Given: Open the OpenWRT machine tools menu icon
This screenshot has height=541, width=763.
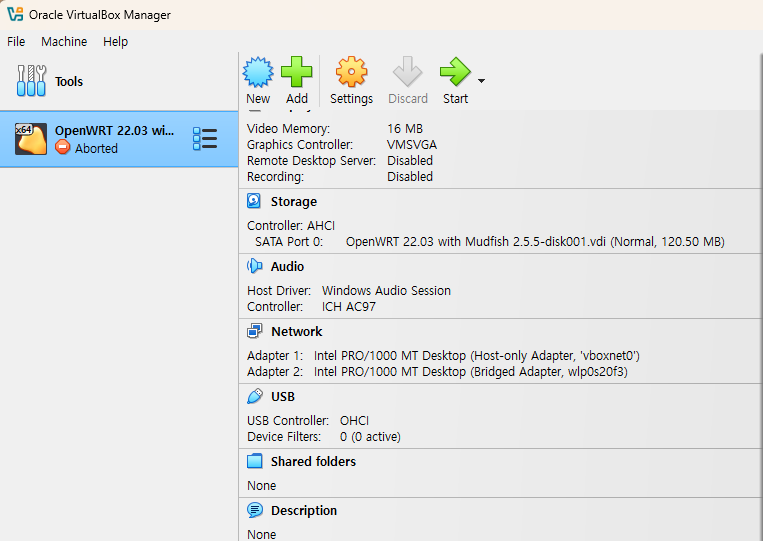Looking at the screenshot, I should click(205, 139).
